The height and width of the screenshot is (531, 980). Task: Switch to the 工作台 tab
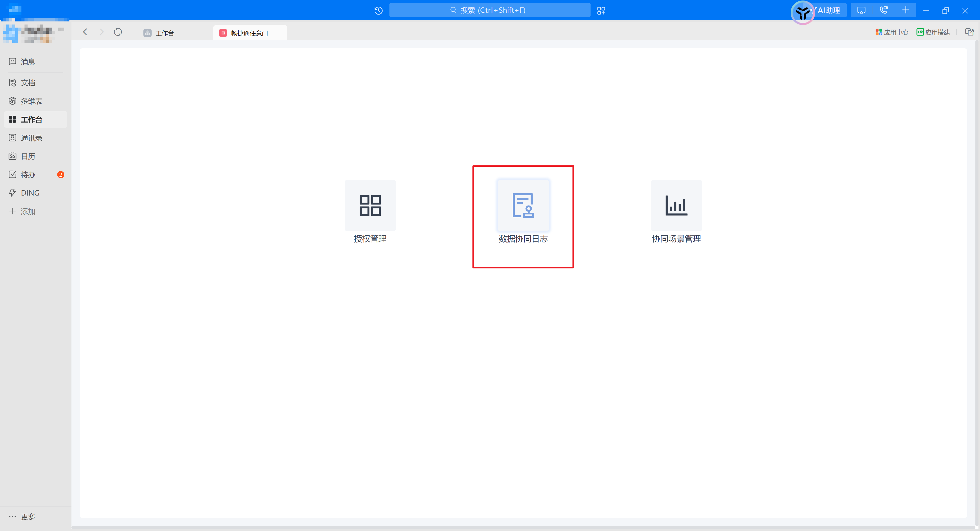click(x=159, y=33)
